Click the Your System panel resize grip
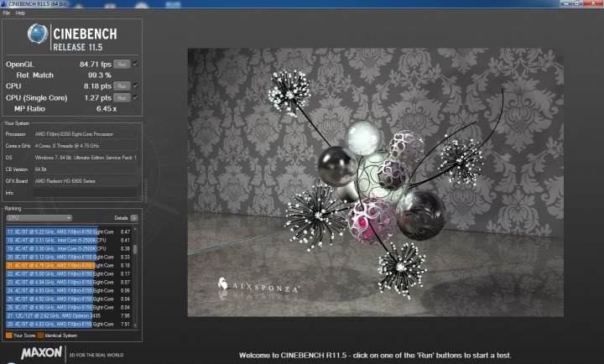 146,190
